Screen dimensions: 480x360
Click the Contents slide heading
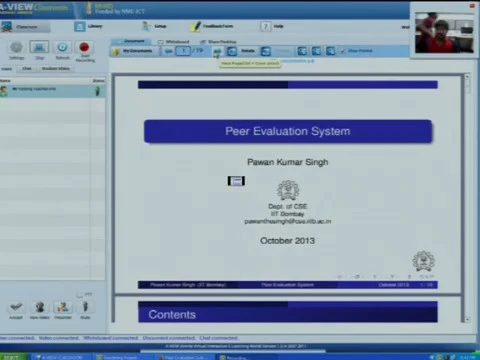tap(172, 315)
